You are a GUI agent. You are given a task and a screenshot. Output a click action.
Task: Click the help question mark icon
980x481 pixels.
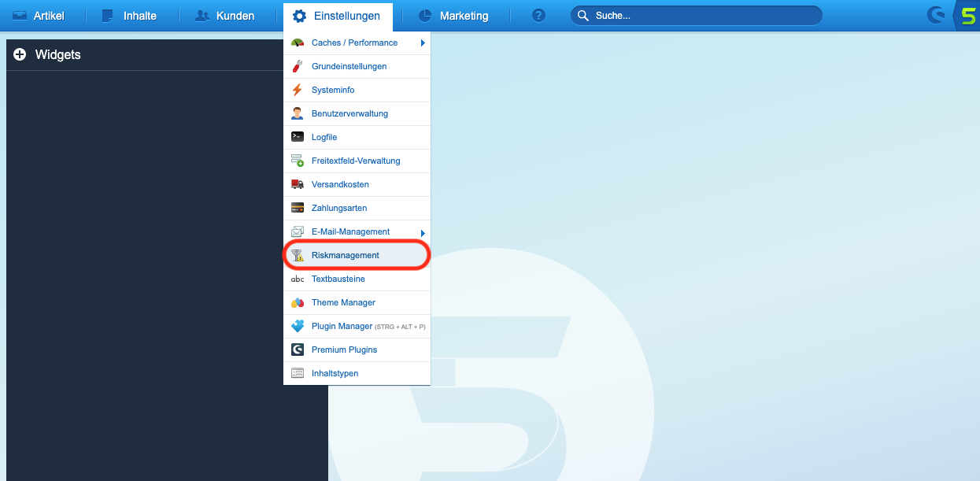point(538,16)
